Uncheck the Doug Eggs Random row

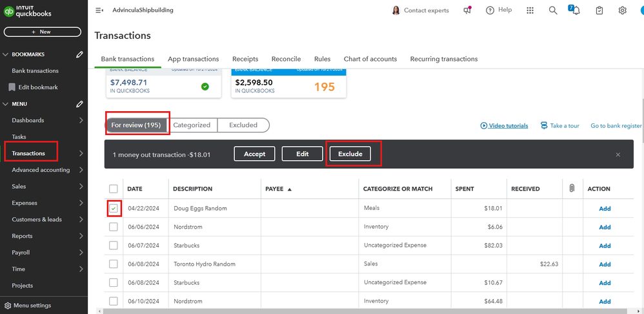(114, 209)
